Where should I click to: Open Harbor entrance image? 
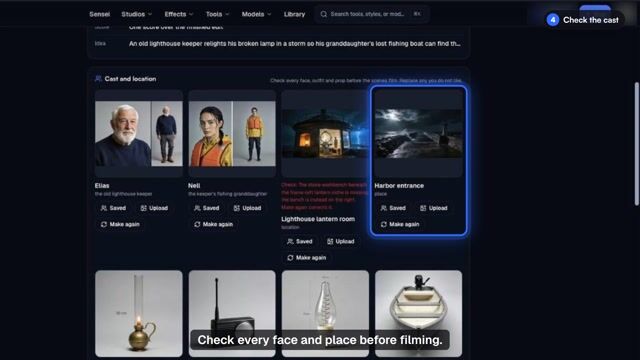[x=418, y=133]
